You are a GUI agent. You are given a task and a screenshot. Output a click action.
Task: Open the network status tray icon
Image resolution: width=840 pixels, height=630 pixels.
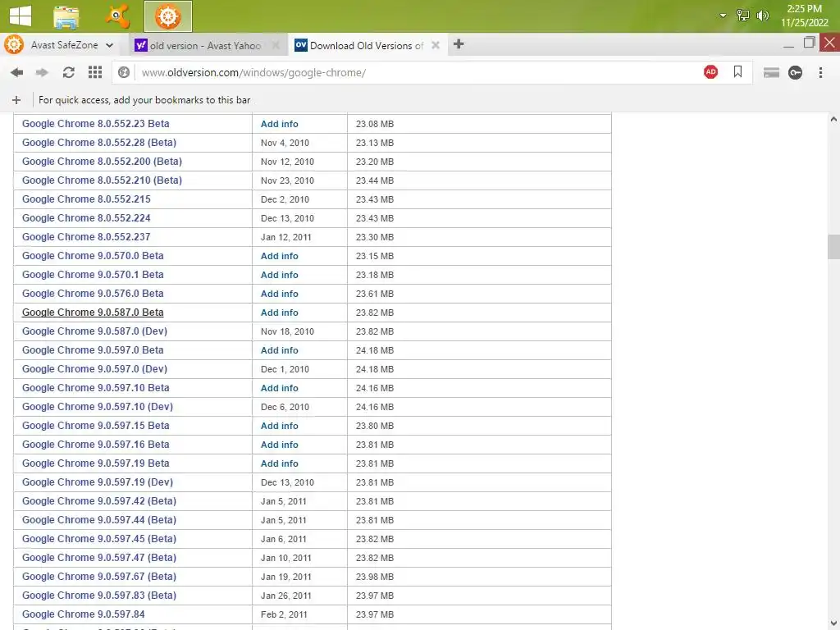click(x=742, y=16)
